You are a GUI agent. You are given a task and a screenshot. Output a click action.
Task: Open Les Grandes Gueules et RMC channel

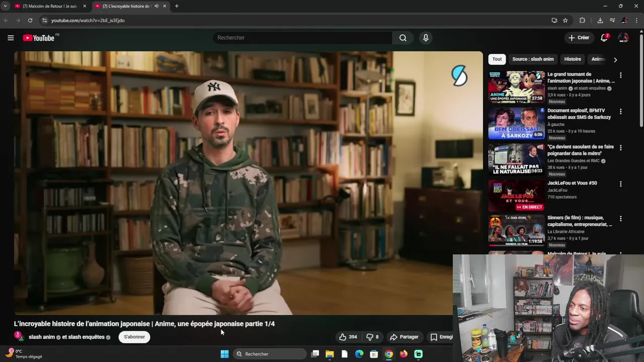[x=574, y=161]
